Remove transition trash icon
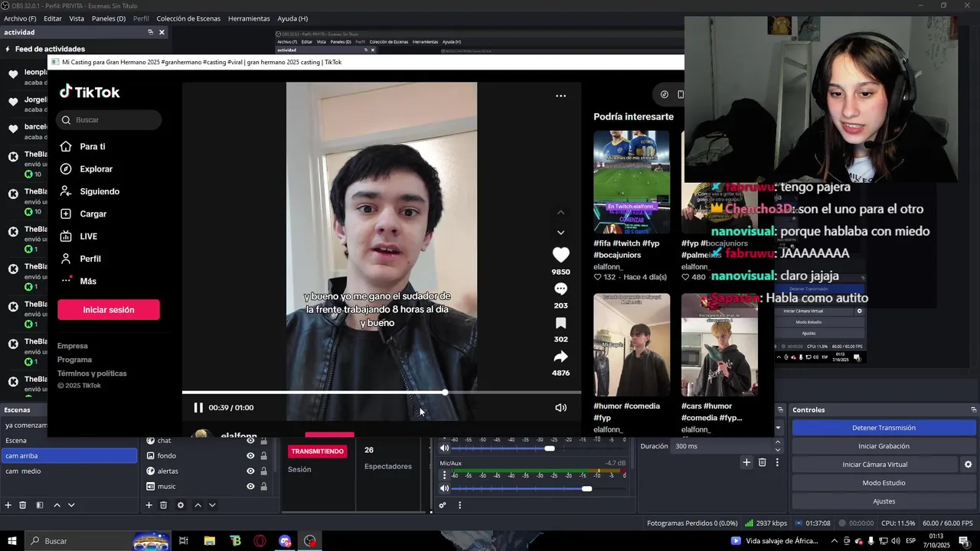980x551 pixels. (x=762, y=462)
